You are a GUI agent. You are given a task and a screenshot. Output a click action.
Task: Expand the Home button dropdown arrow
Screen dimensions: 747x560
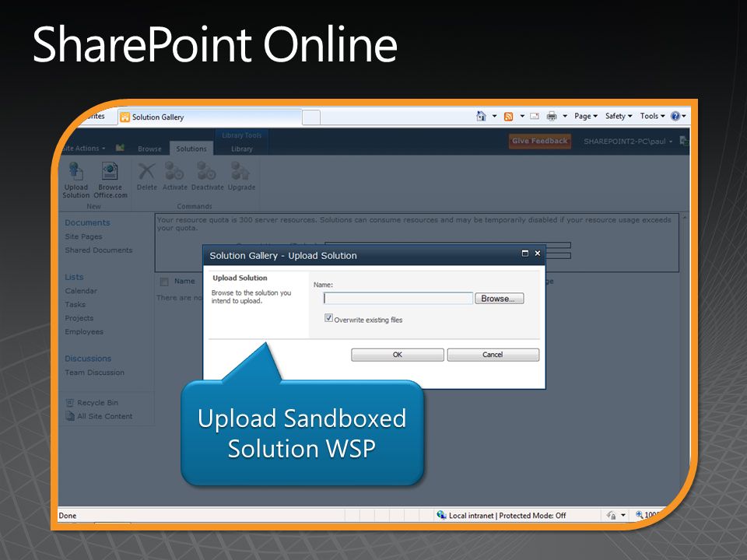pyautogui.click(x=494, y=116)
